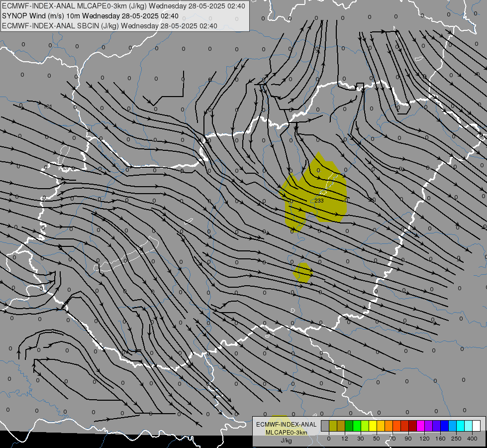This screenshot has height=448, width=487.
Task: Click the J/kg unit label in legend
Action: [286, 441]
